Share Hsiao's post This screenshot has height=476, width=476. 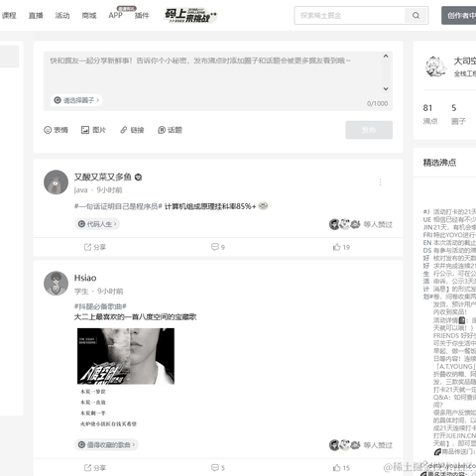pyautogui.click(x=95, y=468)
